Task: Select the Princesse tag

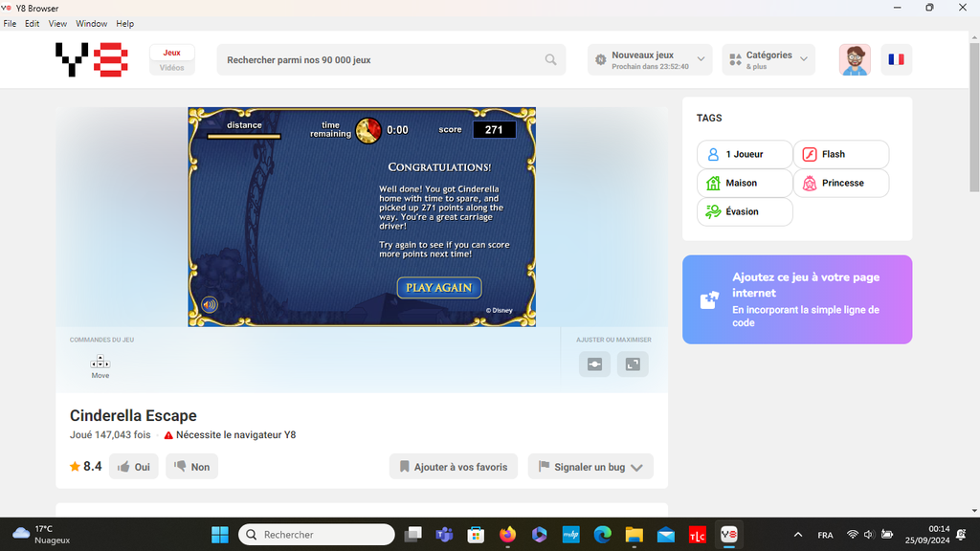Action: (x=841, y=183)
